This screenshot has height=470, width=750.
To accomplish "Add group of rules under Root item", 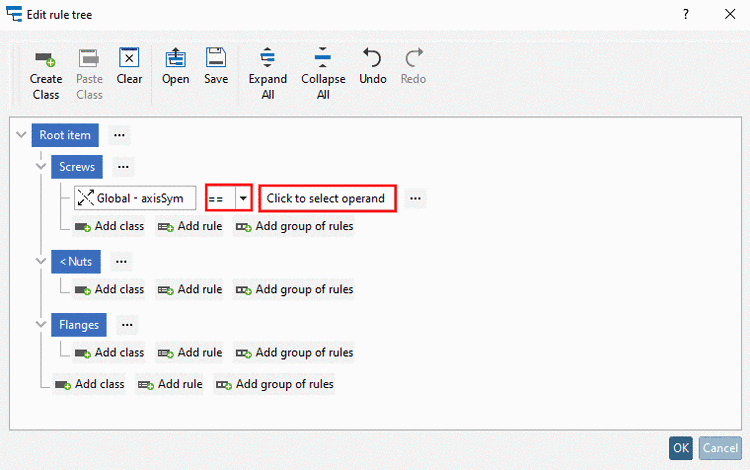I will [274, 384].
